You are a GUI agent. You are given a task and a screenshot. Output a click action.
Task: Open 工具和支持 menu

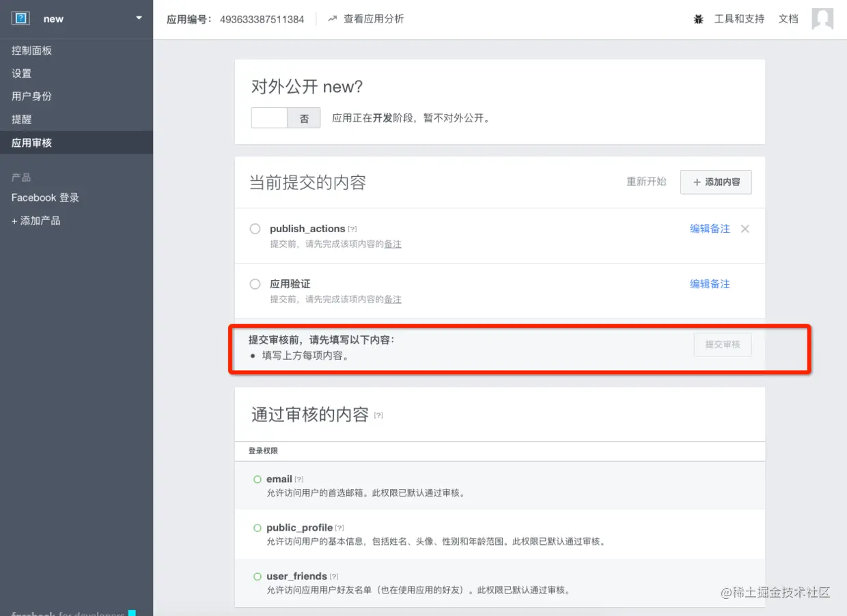[x=739, y=19]
